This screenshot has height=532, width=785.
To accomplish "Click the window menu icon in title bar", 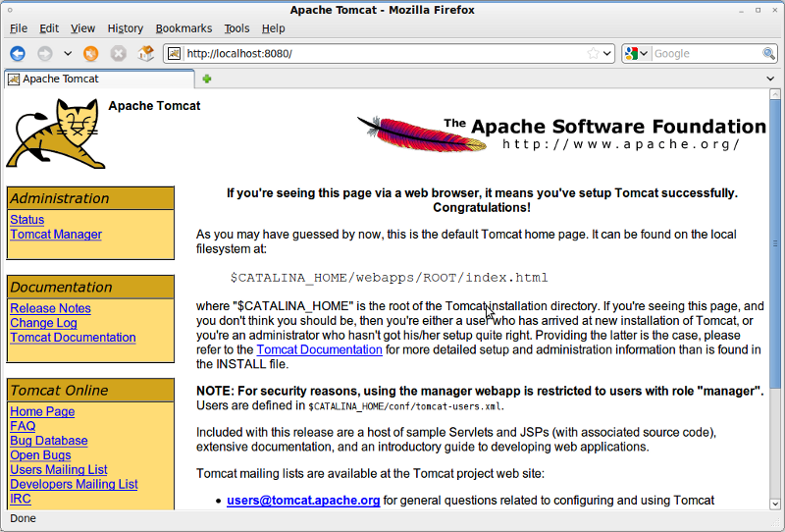I will coord(10,10).
